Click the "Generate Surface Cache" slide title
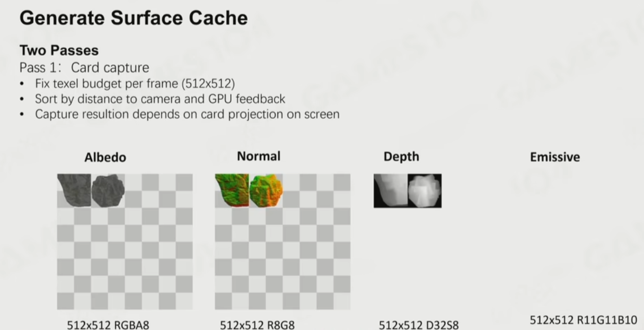The height and width of the screenshot is (330, 644). click(133, 18)
